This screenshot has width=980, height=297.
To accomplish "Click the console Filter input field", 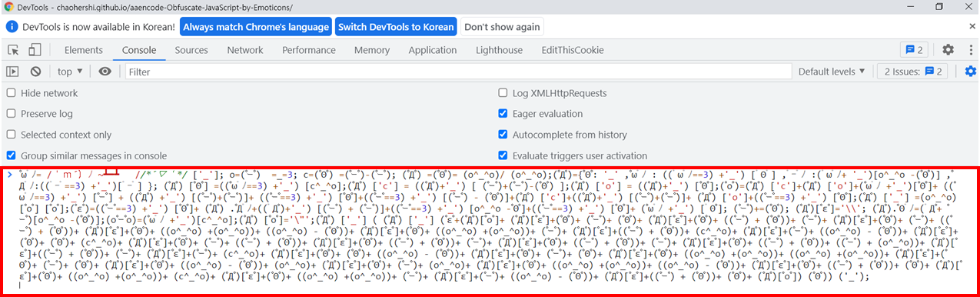I will point(458,72).
